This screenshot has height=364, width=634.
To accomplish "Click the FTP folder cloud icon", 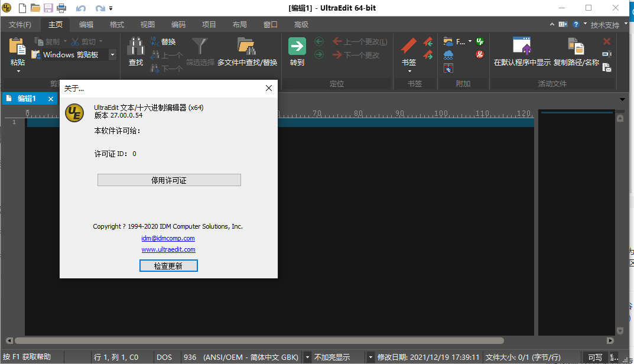I will tap(448, 41).
